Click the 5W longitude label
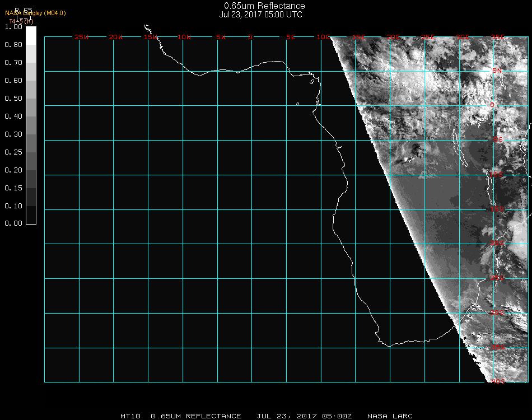 [221, 37]
